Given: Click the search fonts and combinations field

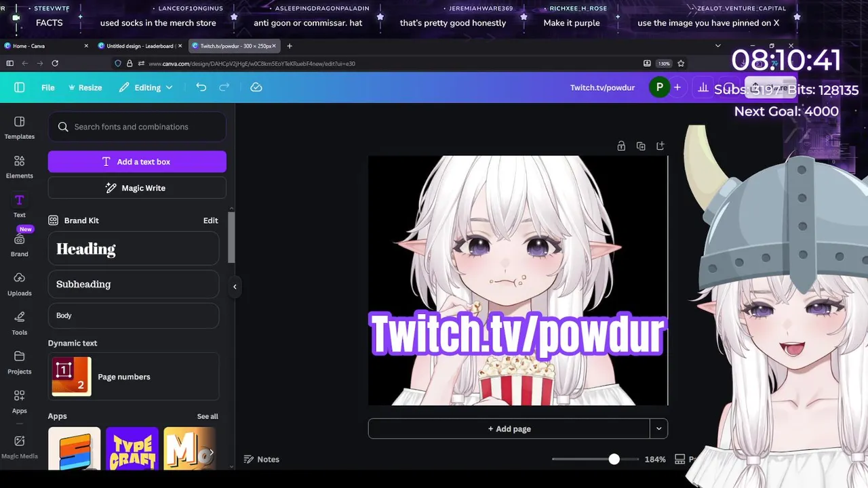Looking at the screenshot, I should click(x=137, y=127).
